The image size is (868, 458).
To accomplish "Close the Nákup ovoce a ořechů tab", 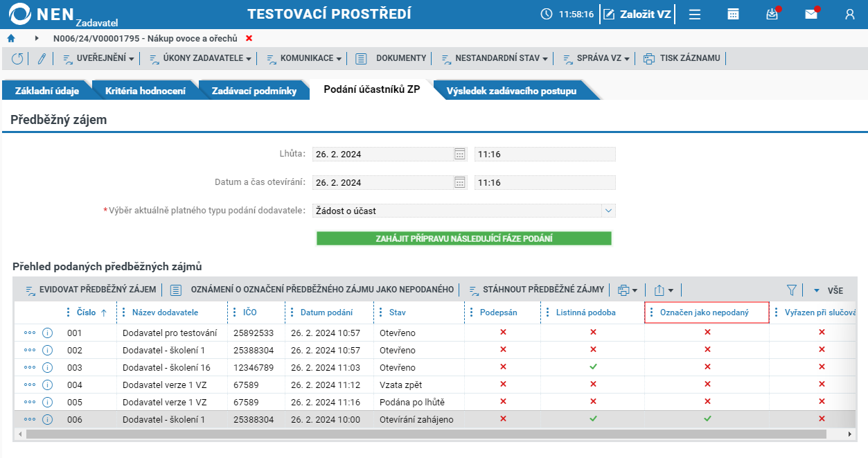I will tap(249, 38).
